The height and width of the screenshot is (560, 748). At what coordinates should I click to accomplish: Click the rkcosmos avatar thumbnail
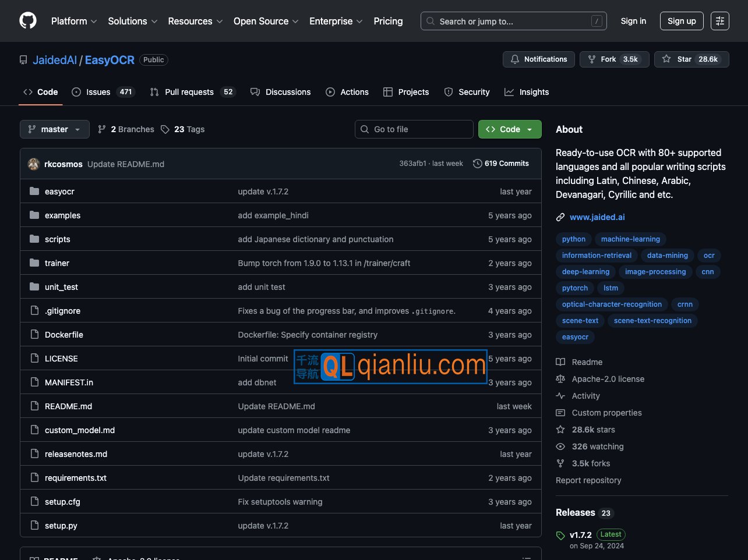pyautogui.click(x=34, y=164)
